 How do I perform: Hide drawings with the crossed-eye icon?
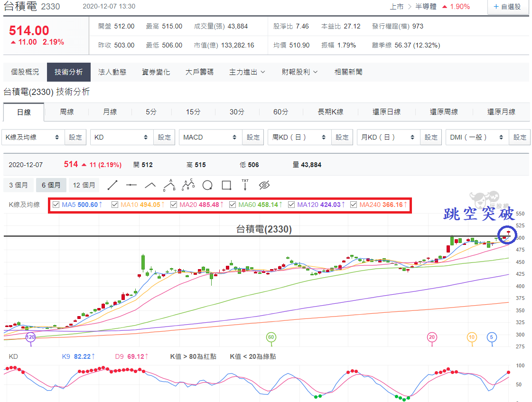(264, 185)
